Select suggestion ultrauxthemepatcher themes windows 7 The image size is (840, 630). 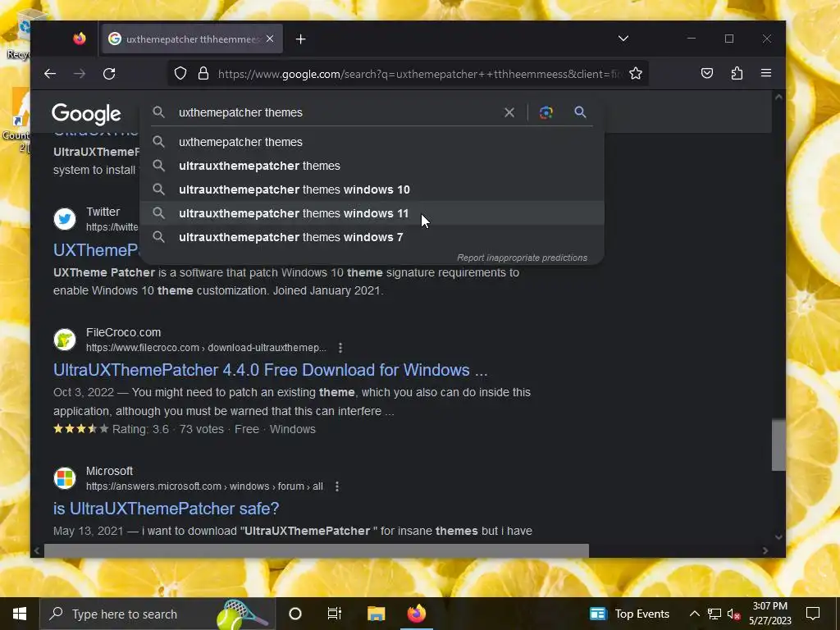click(x=372, y=237)
